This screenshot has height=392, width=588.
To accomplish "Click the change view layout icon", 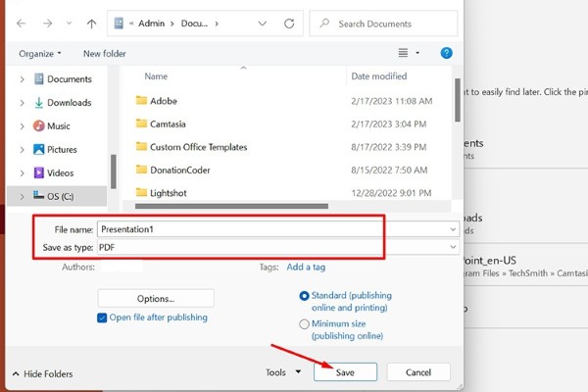I will [403, 53].
